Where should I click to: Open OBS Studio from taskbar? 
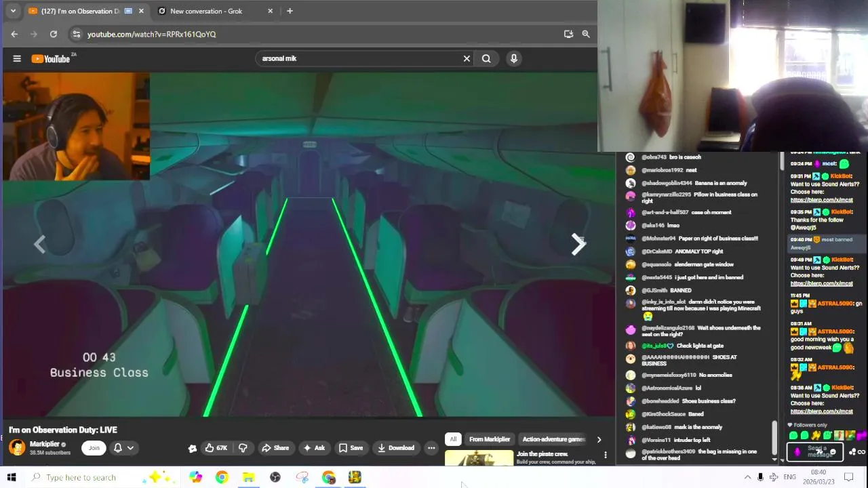click(275, 477)
